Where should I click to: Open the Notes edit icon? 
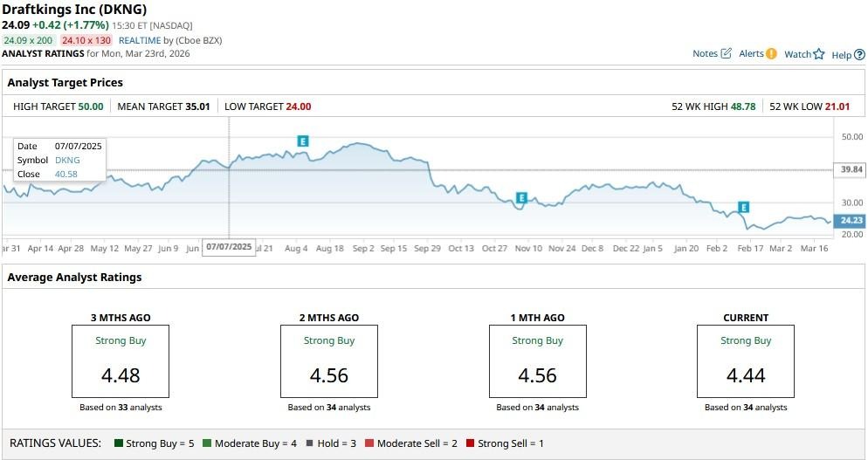727,53
